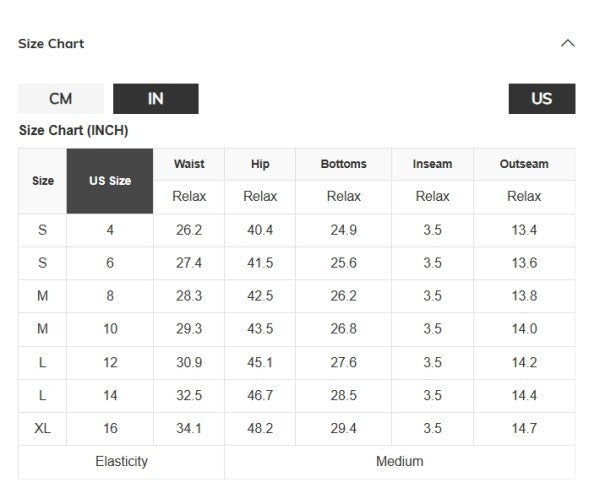The image size is (600, 504).
Task: Click the Bottoms column header
Action: pos(343,164)
